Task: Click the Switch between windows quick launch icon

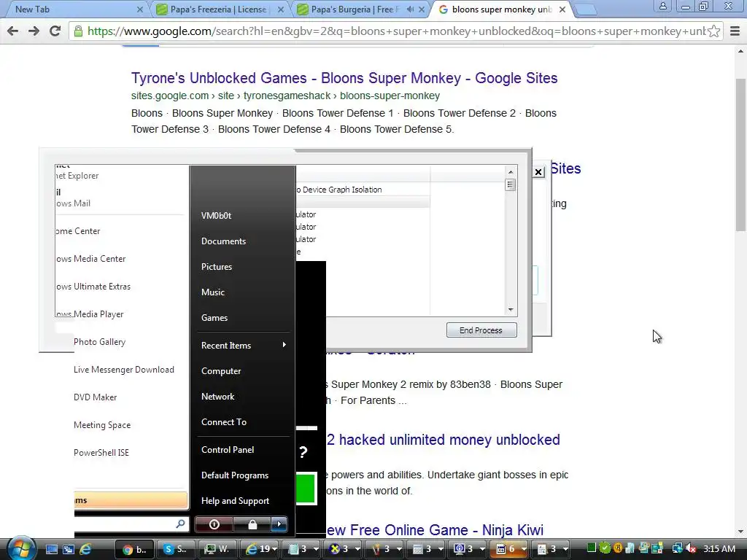Action: pyautogui.click(x=68, y=549)
